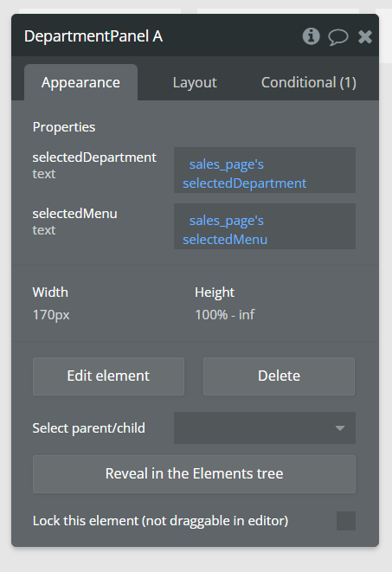
Task: Open the Conditional (1) tab
Action: click(309, 82)
